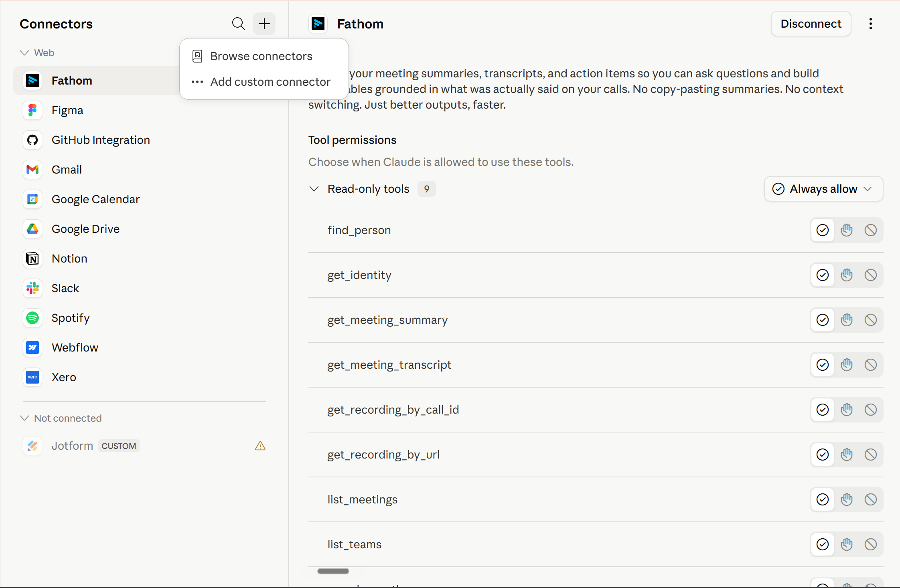The height and width of the screenshot is (588, 900).
Task: Block the get_identity tool
Action: coord(871,275)
